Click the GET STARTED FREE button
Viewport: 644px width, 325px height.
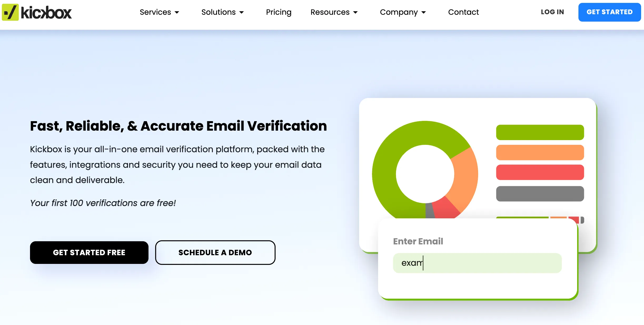89,252
